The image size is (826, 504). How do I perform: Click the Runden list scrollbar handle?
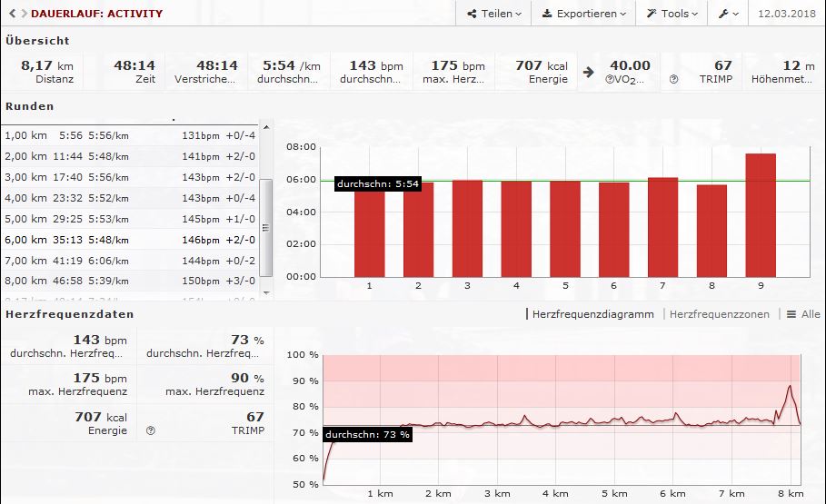[265, 227]
